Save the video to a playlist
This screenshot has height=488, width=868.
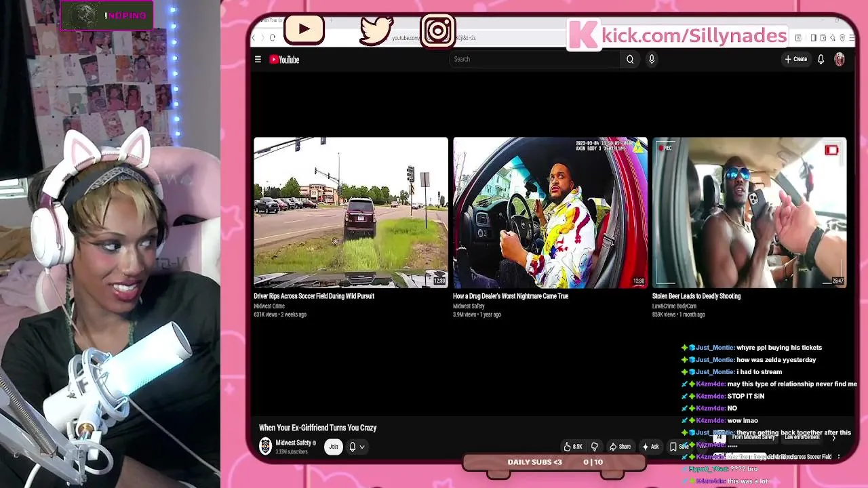[x=679, y=447]
